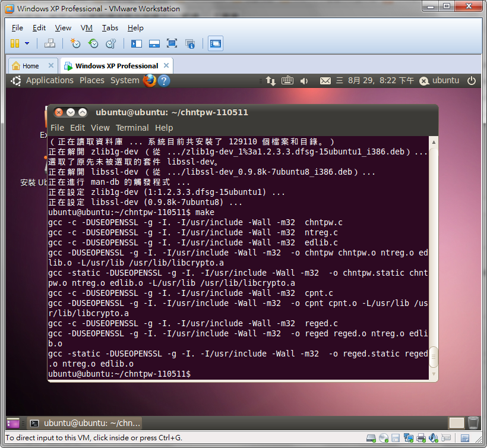Open the power session menu icon

coord(472,81)
